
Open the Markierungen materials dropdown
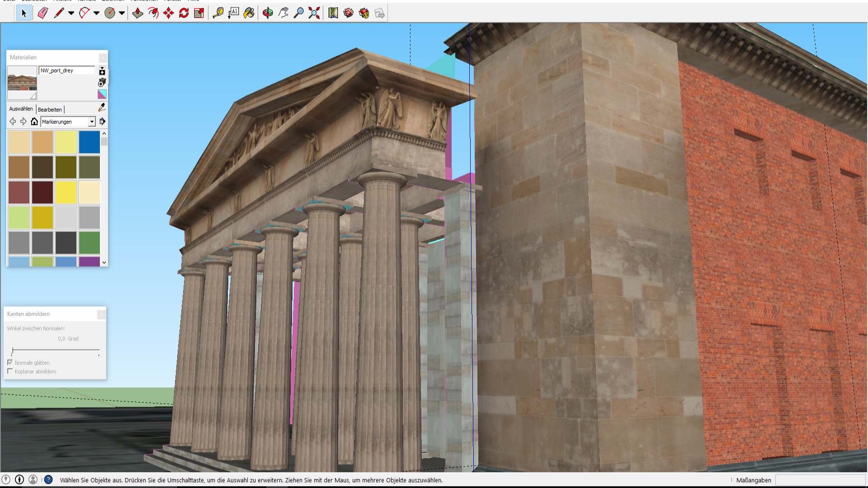pyautogui.click(x=68, y=122)
